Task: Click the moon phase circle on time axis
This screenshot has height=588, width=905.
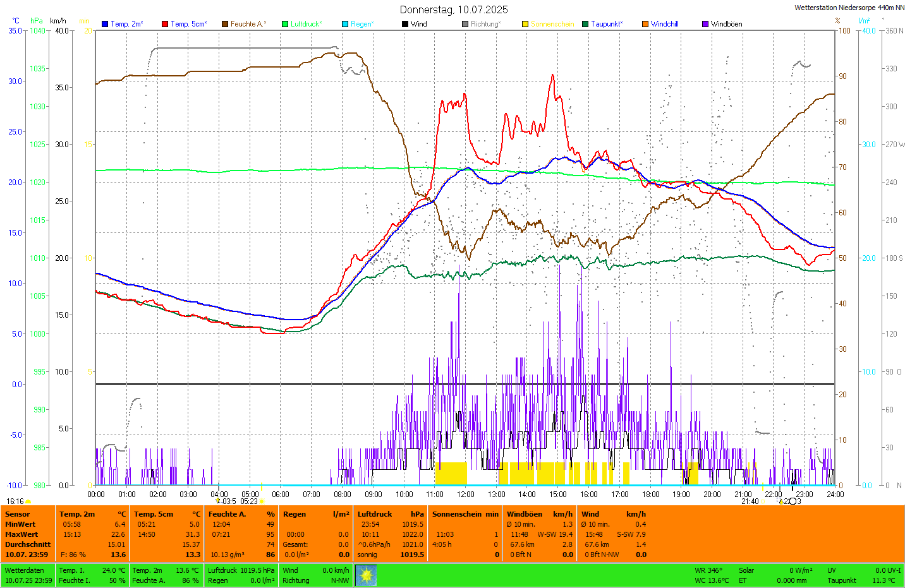Action: [x=793, y=501]
